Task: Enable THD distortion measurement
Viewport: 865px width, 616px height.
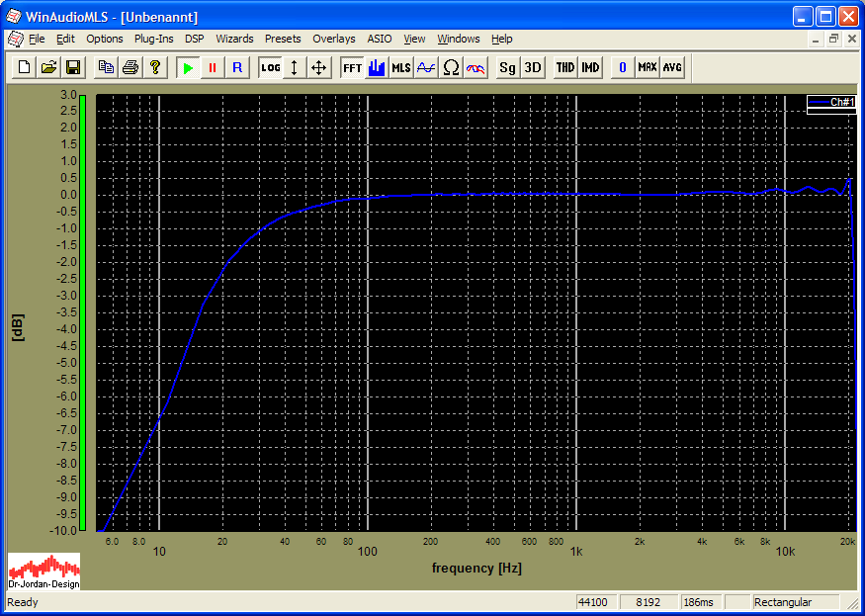Action: click(564, 67)
